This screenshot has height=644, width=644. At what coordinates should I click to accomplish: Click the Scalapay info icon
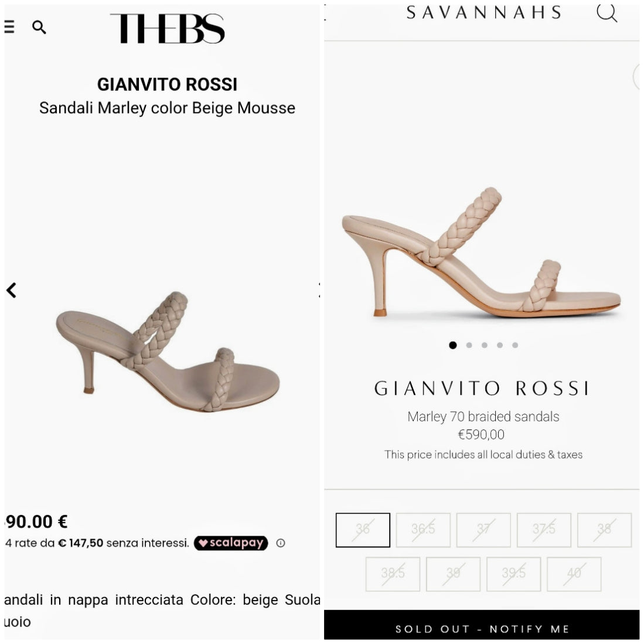pos(281,543)
